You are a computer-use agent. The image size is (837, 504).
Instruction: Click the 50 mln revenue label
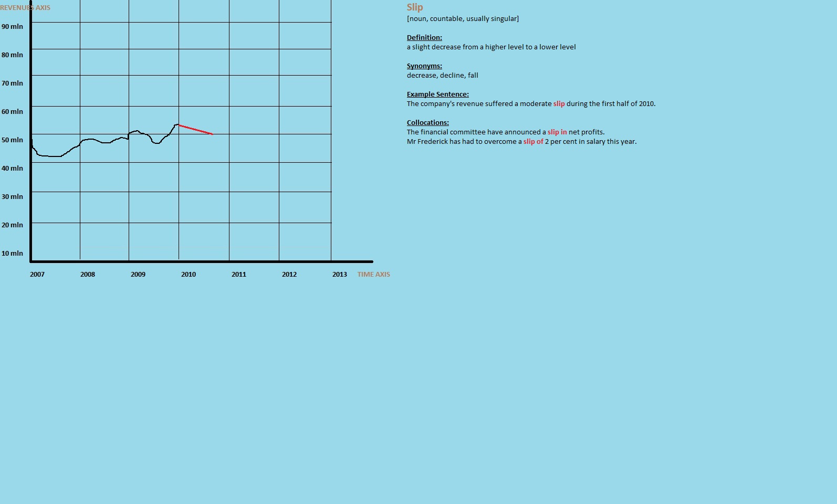pos(12,140)
